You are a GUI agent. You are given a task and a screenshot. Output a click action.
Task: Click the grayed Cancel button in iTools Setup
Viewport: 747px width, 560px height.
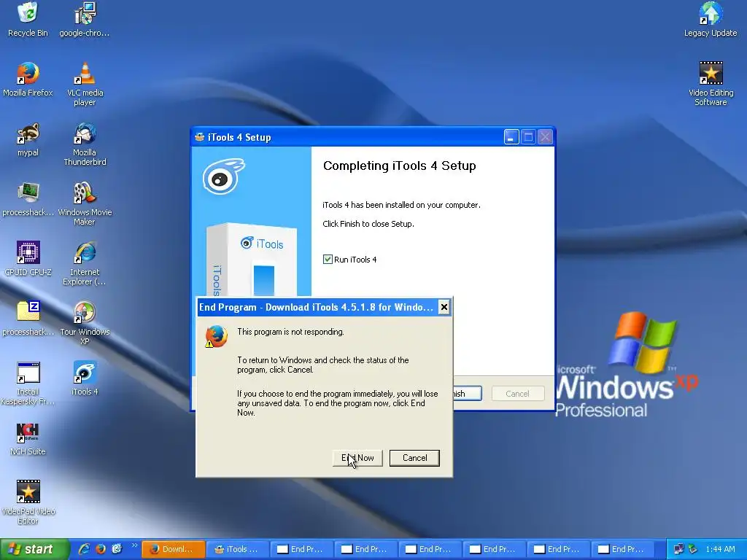(x=517, y=393)
